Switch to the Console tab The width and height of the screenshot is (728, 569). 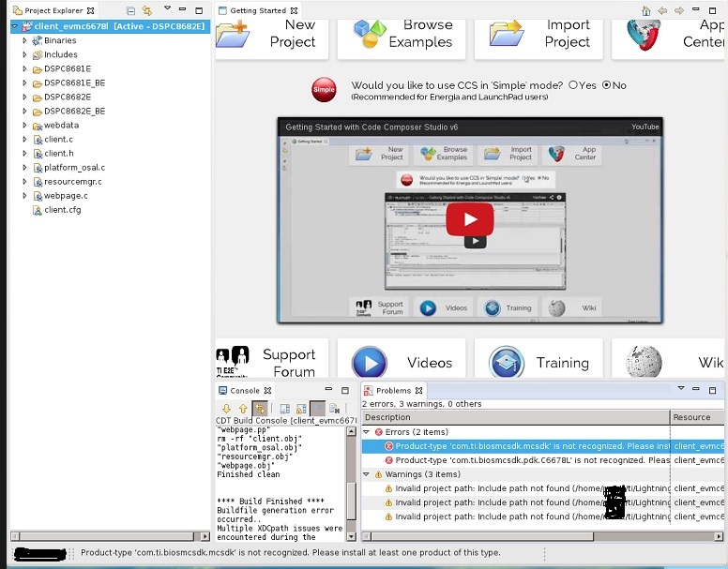coord(245,391)
